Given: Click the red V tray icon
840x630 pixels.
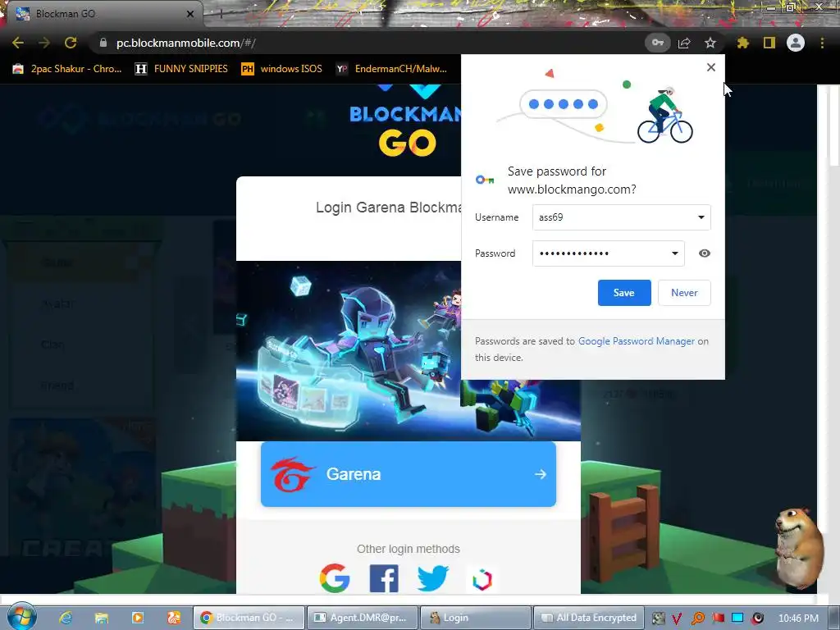Looking at the screenshot, I should 677,619.
